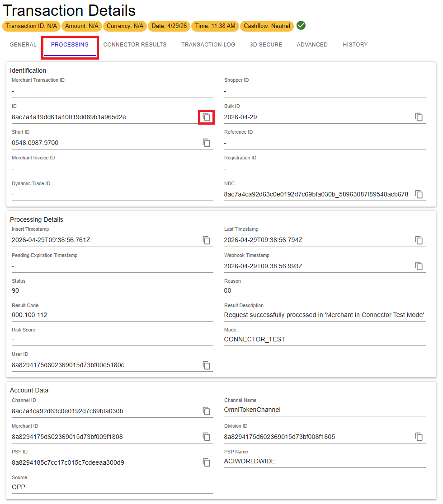The width and height of the screenshot is (443, 504).
Task: Select Insert Timestamp 2026-04-29T09:38:56.761Z
Action: tap(51, 240)
